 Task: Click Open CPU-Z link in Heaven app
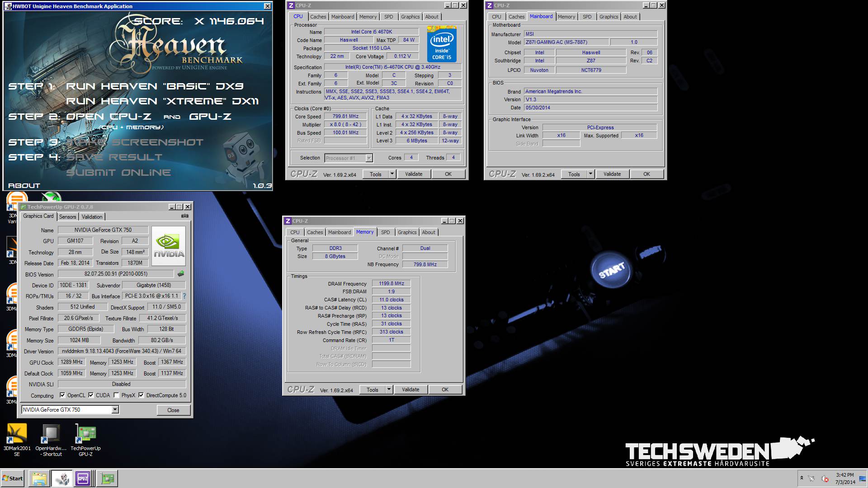click(x=108, y=117)
